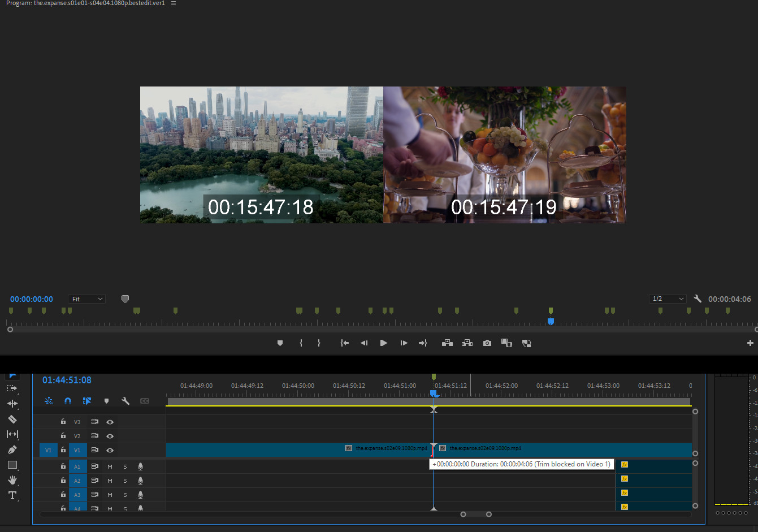Select the Pen tool
Image resolution: width=758 pixels, height=532 pixels.
coord(12,449)
